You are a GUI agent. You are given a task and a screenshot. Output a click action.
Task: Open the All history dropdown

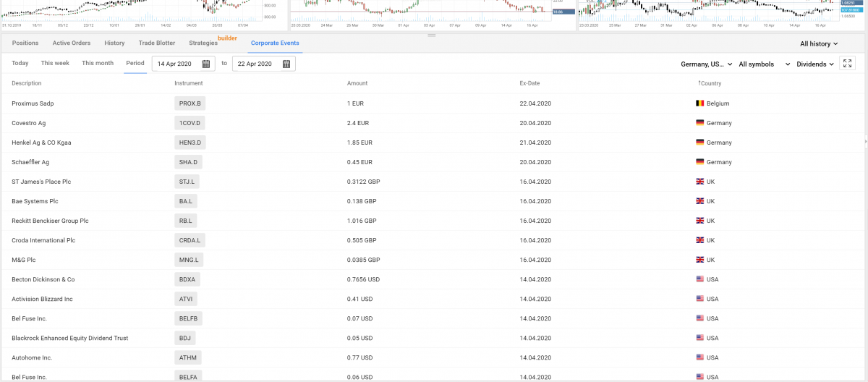point(819,44)
